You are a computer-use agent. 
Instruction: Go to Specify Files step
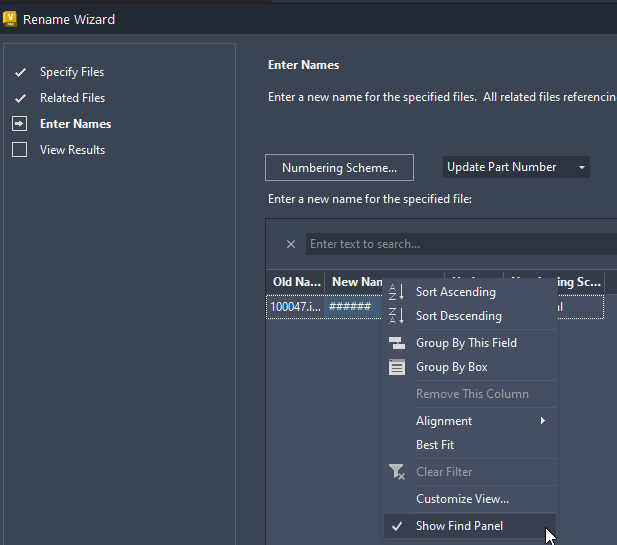pos(72,72)
